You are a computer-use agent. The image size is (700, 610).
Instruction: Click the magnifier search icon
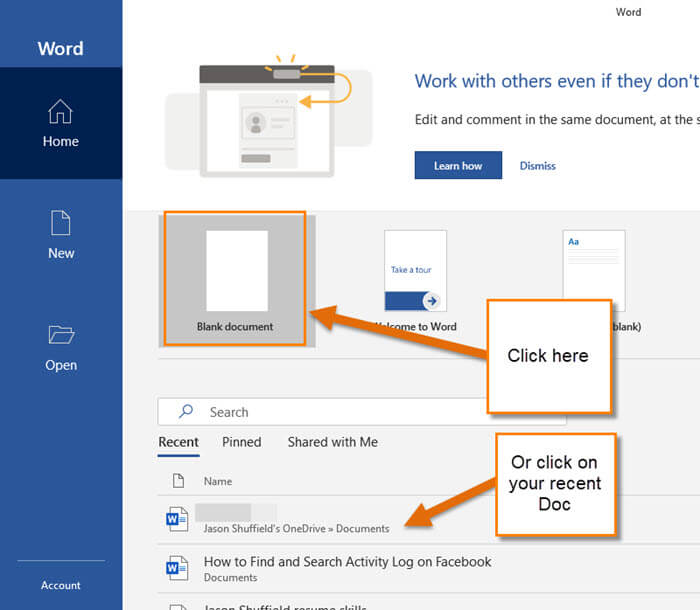click(x=186, y=411)
